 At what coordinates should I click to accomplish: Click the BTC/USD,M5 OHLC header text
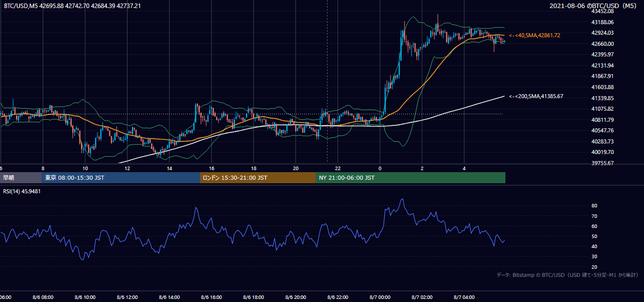(x=73, y=6)
